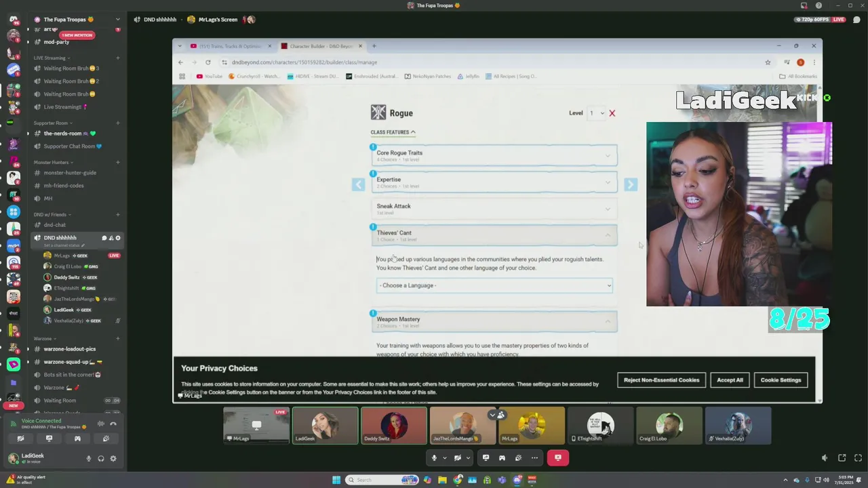Open Discord user settings gear
Image resolution: width=868 pixels, height=488 pixels.
(113, 459)
